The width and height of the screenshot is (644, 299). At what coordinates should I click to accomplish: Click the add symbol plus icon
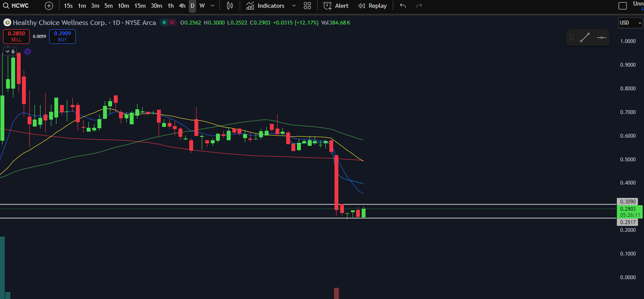[x=49, y=6]
